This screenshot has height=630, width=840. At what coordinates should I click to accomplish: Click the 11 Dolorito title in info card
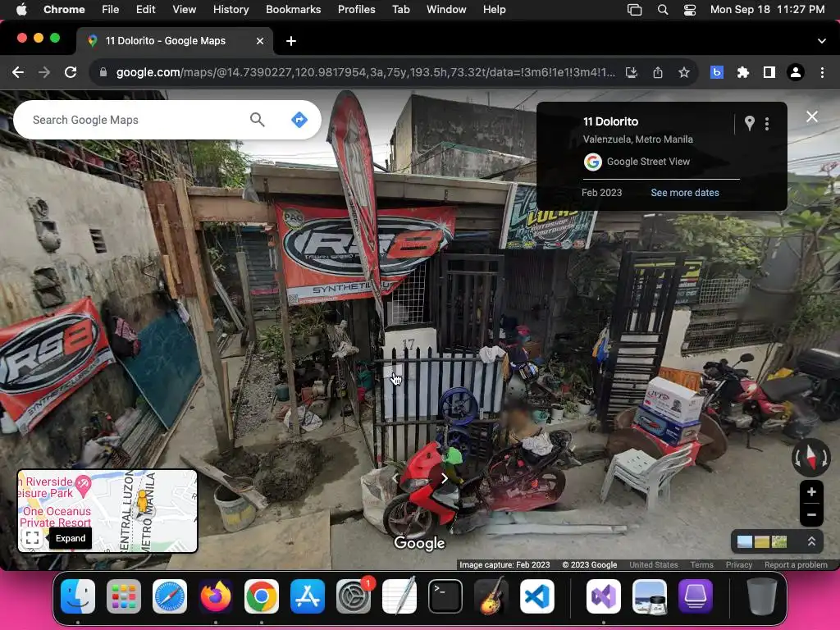pyautogui.click(x=610, y=121)
